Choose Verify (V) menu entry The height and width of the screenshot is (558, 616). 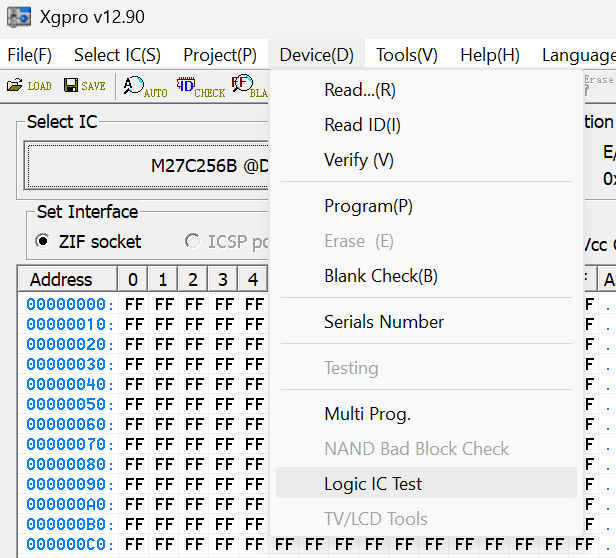pyautogui.click(x=426, y=160)
